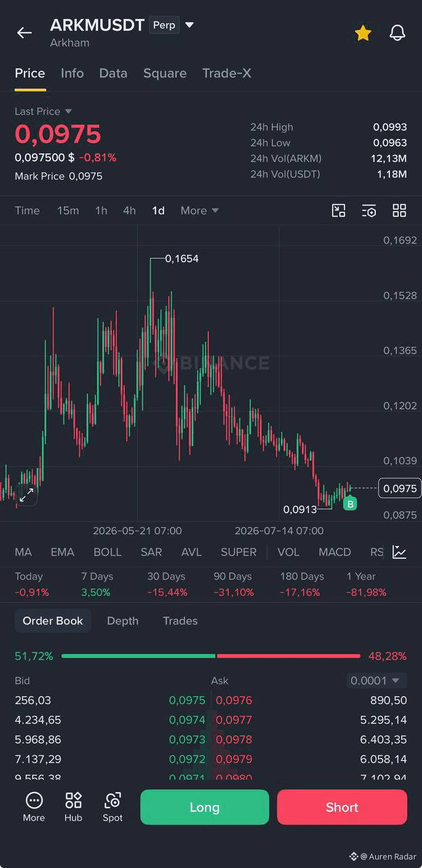
Task: Tap ask amount 6.058,14
Action: pos(384,759)
